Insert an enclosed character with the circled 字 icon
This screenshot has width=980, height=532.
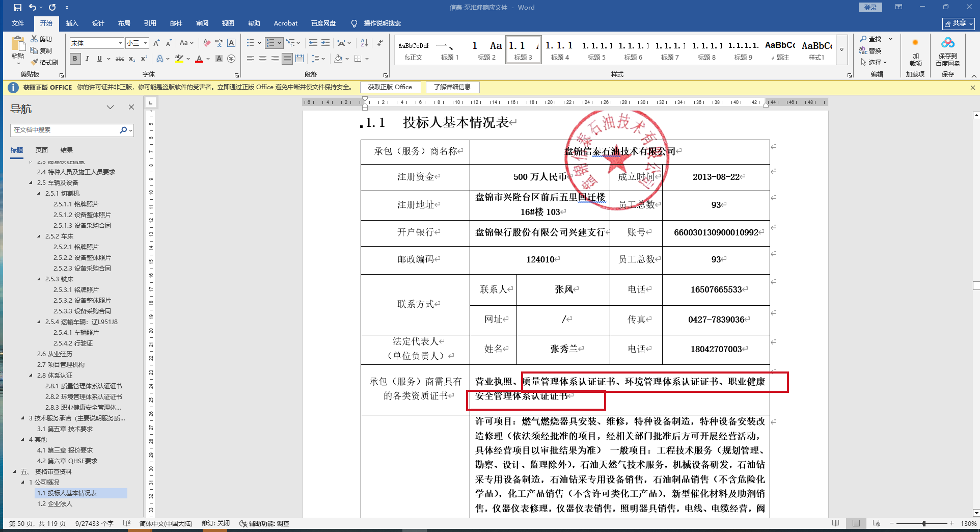click(231, 59)
